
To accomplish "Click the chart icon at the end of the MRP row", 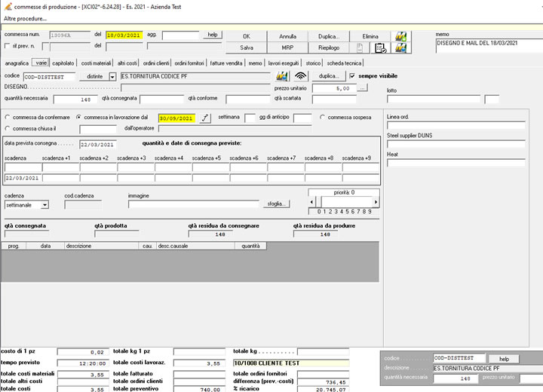I will pos(401,47).
